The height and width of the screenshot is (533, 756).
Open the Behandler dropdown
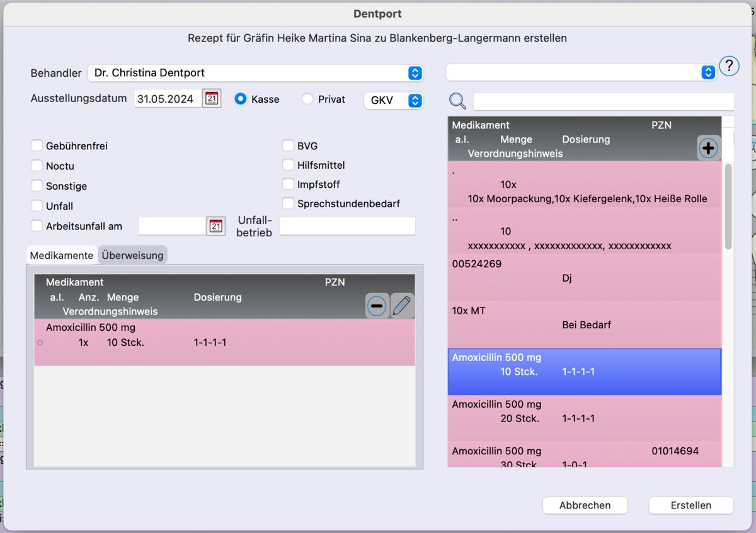pos(255,73)
